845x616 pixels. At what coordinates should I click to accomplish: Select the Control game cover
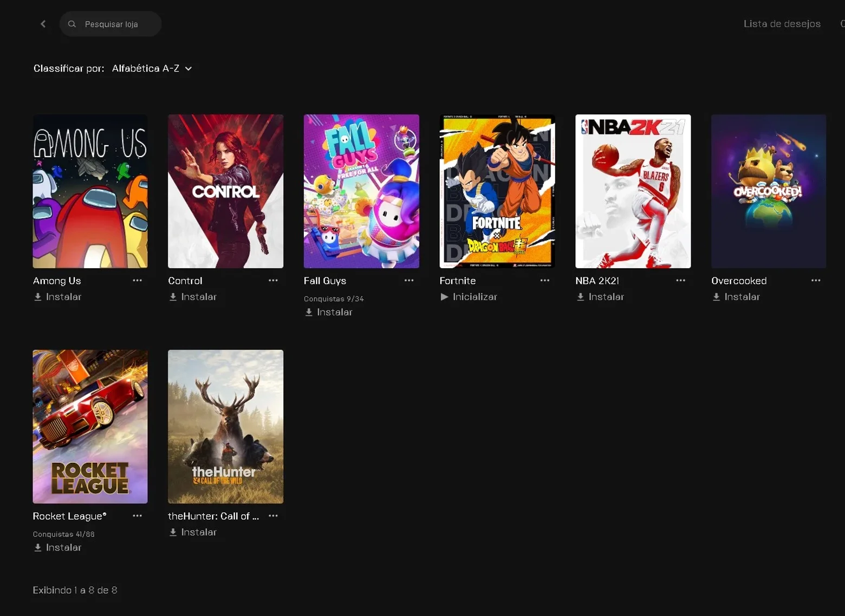point(225,191)
